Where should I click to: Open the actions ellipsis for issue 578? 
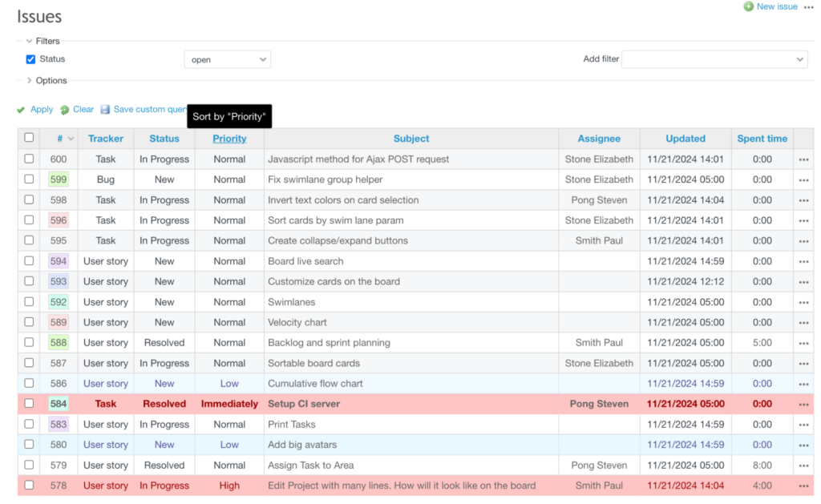click(x=803, y=485)
